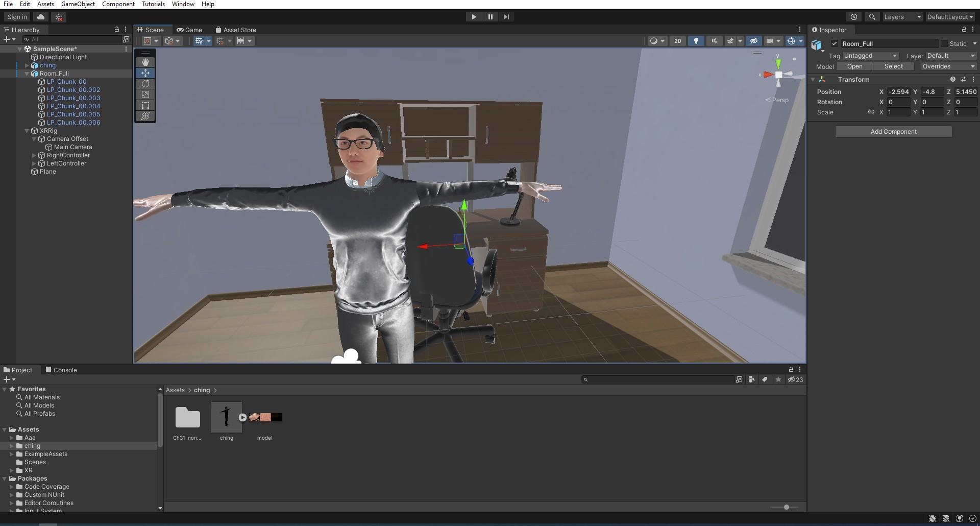The height and width of the screenshot is (526, 980).
Task: Toggle constrained scale proportions link icon
Action: [871, 112]
